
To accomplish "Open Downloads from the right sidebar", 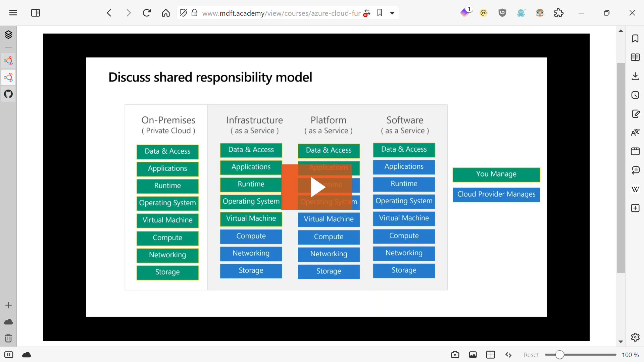I will 635,76.
